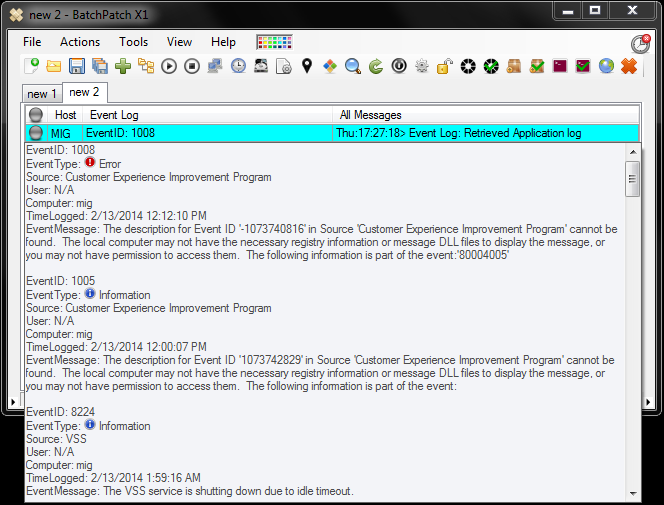Switch to the new 1 tab
The image size is (664, 505).
(41, 94)
